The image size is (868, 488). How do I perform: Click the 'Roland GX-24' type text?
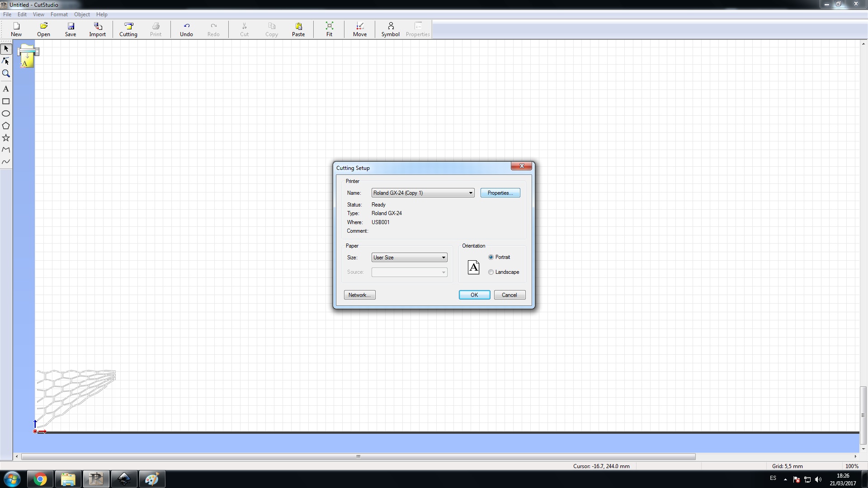pyautogui.click(x=387, y=213)
